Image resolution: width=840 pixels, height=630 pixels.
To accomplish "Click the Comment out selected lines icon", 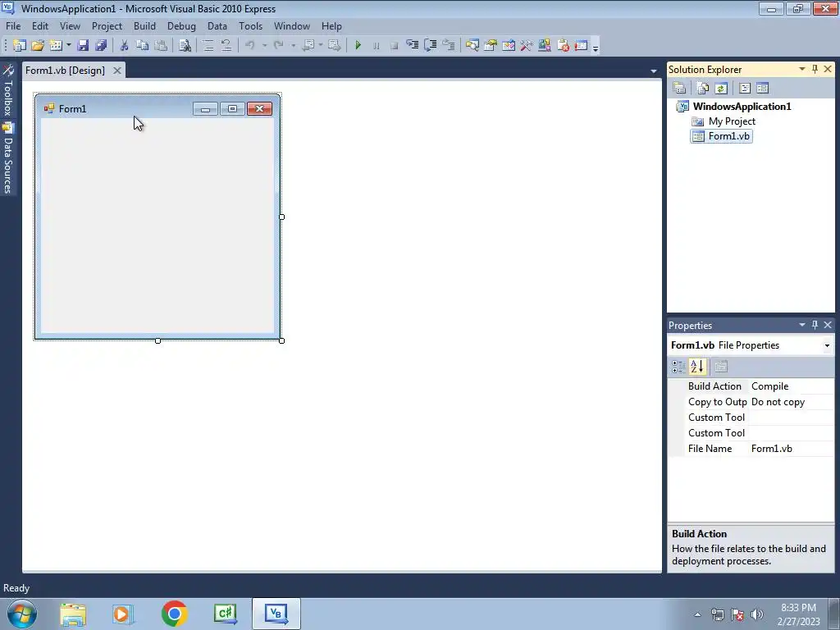I will pos(208,46).
